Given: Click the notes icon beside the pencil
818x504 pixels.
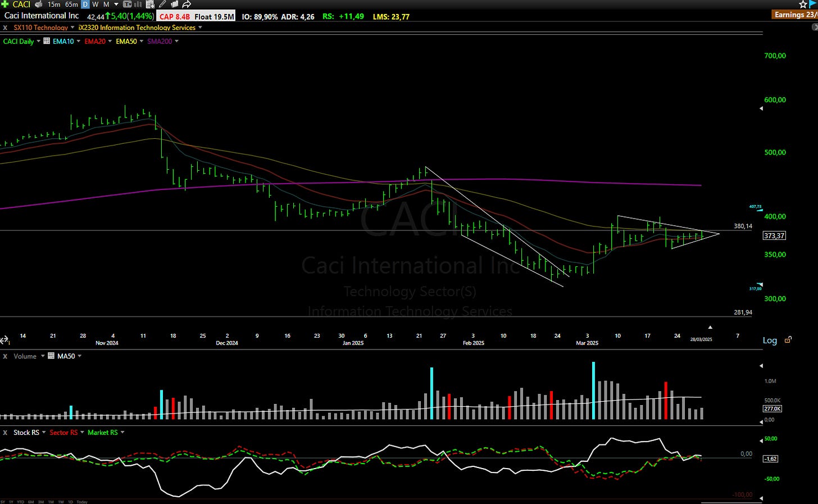Looking at the screenshot, I should [x=175, y=4].
